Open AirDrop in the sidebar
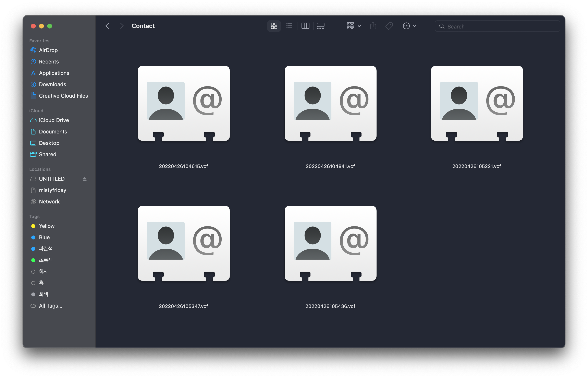The image size is (588, 378). pos(48,50)
